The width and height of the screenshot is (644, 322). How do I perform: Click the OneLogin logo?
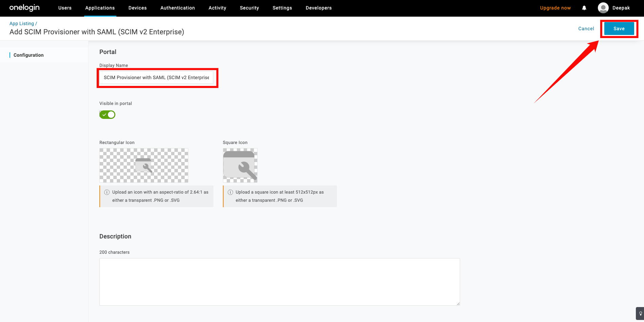point(24,8)
